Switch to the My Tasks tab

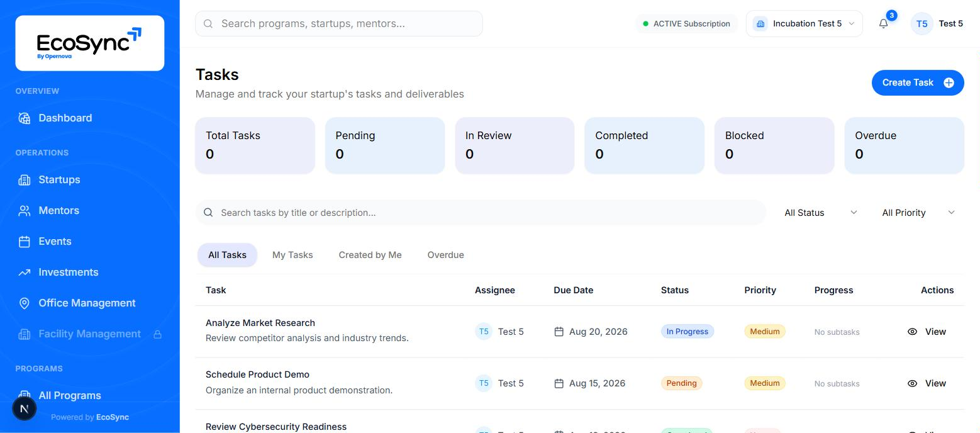coord(292,255)
